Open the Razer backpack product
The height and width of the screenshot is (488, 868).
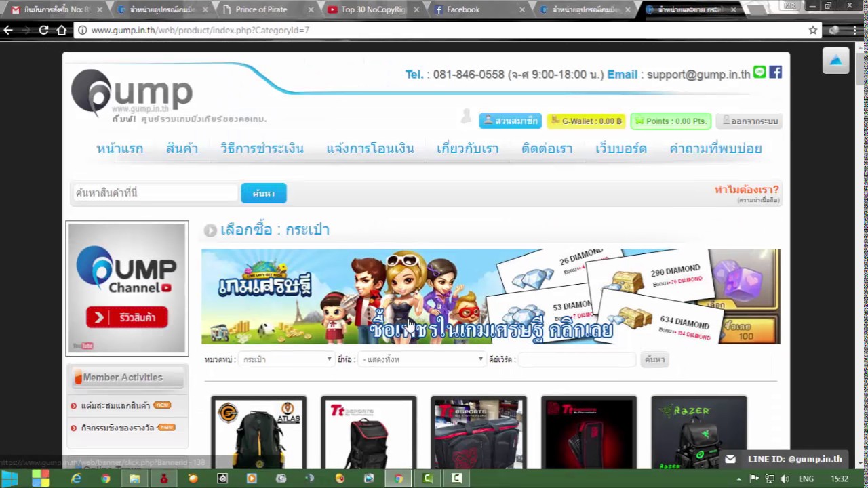pyautogui.click(x=698, y=432)
